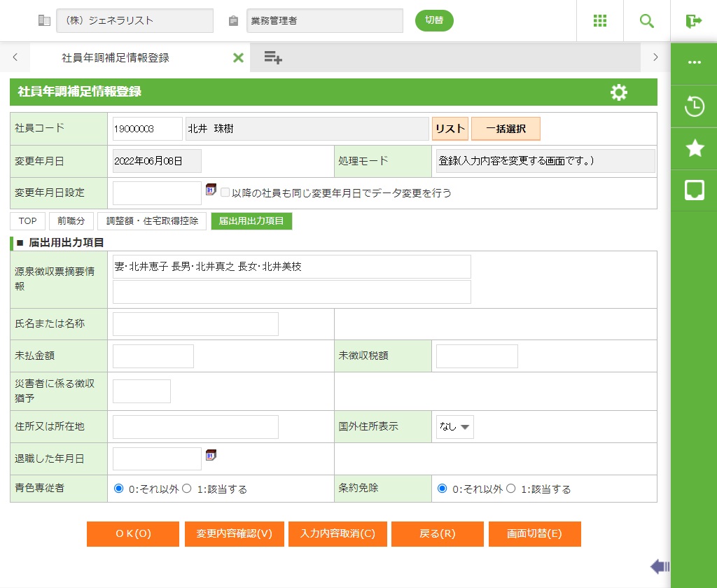Select 1:該当する for 条約免除
The height and width of the screenshot is (588, 717).
pyautogui.click(x=511, y=489)
